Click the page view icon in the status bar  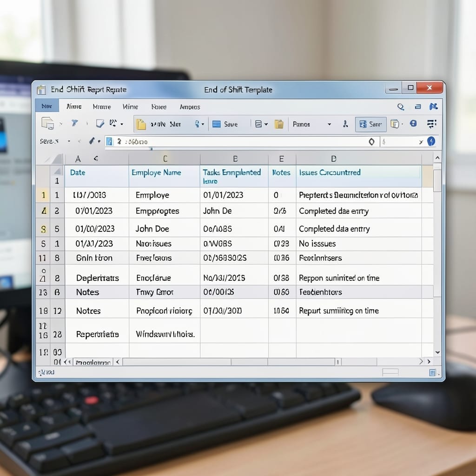click(433, 373)
